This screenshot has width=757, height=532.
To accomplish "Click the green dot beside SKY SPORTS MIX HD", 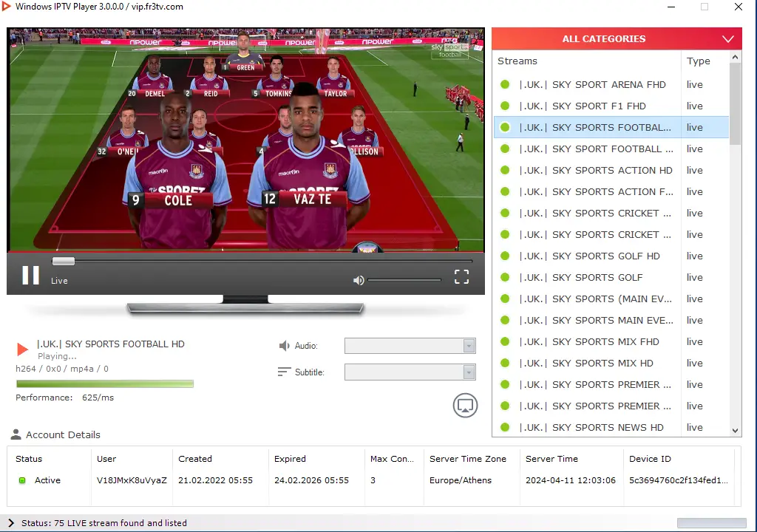I will (x=505, y=363).
